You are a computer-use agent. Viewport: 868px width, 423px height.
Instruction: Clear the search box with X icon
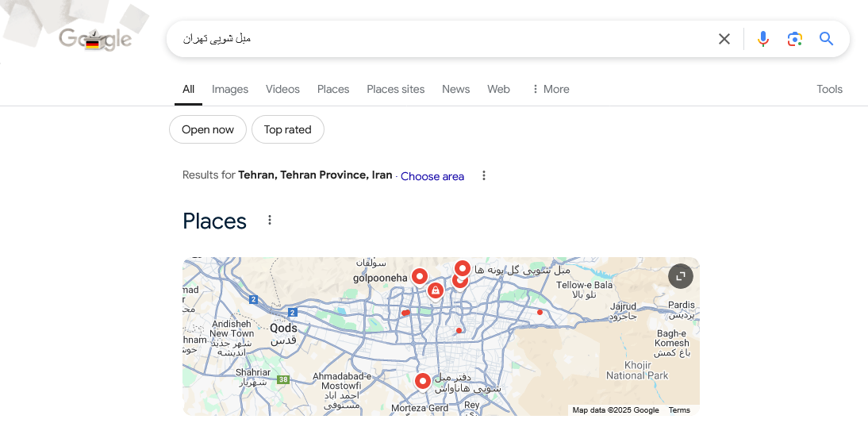724,39
